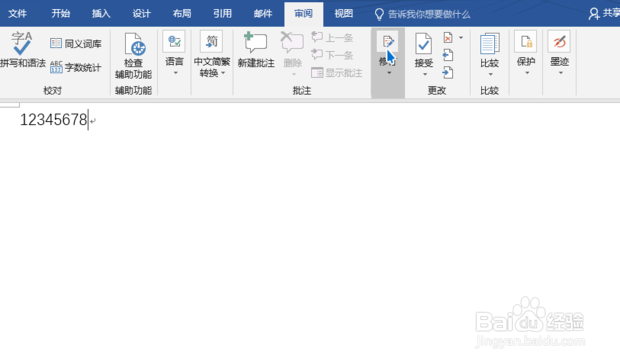Click the Share (共享) person icon

pyautogui.click(x=594, y=14)
